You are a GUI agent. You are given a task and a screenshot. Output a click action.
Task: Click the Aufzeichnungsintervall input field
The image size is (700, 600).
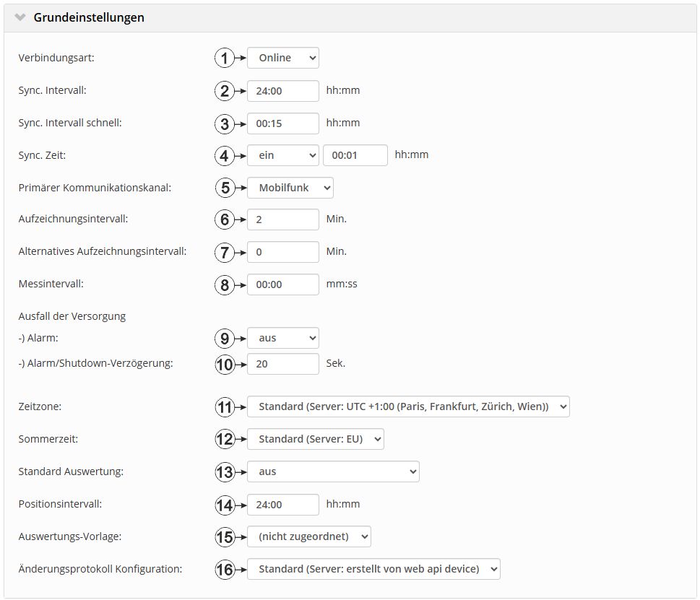pyautogui.click(x=282, y=219)
